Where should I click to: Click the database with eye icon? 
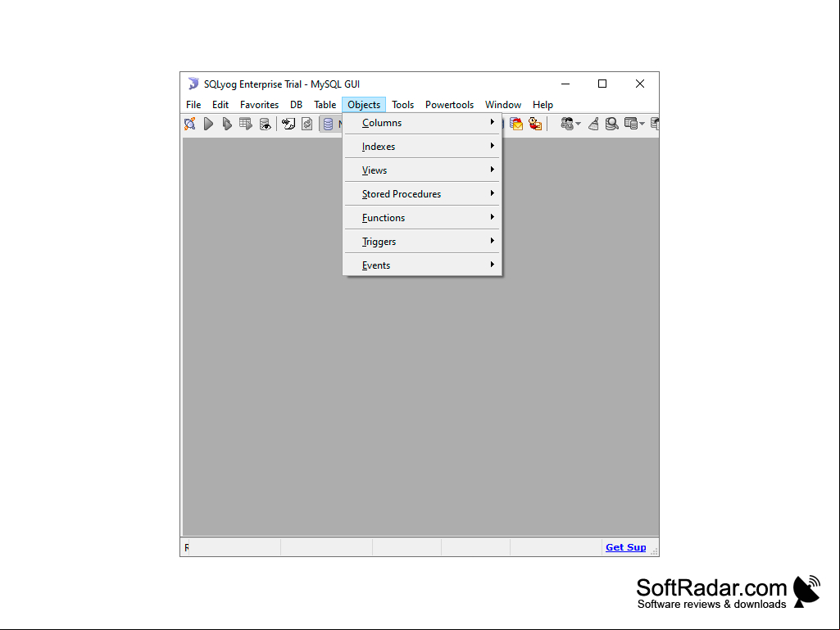pyautogui.click(x=266, y=124)
